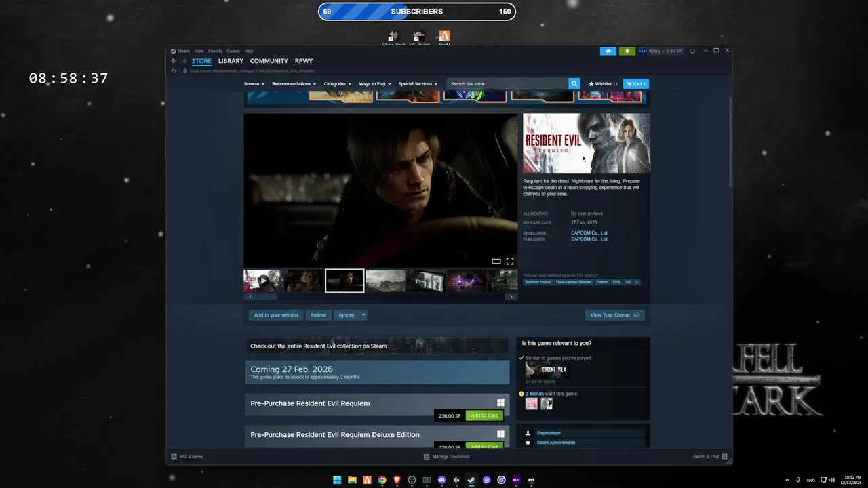Click the Steam back navigation arrow

174,61
